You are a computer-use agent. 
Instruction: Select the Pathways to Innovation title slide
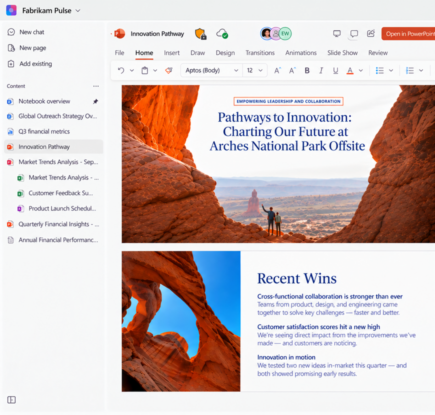pos(278,164)
